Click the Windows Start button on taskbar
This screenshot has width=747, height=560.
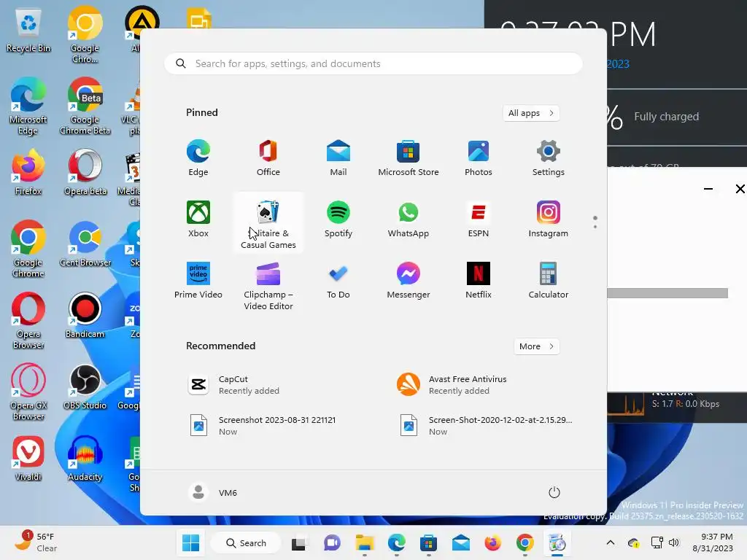click(190, 542)
